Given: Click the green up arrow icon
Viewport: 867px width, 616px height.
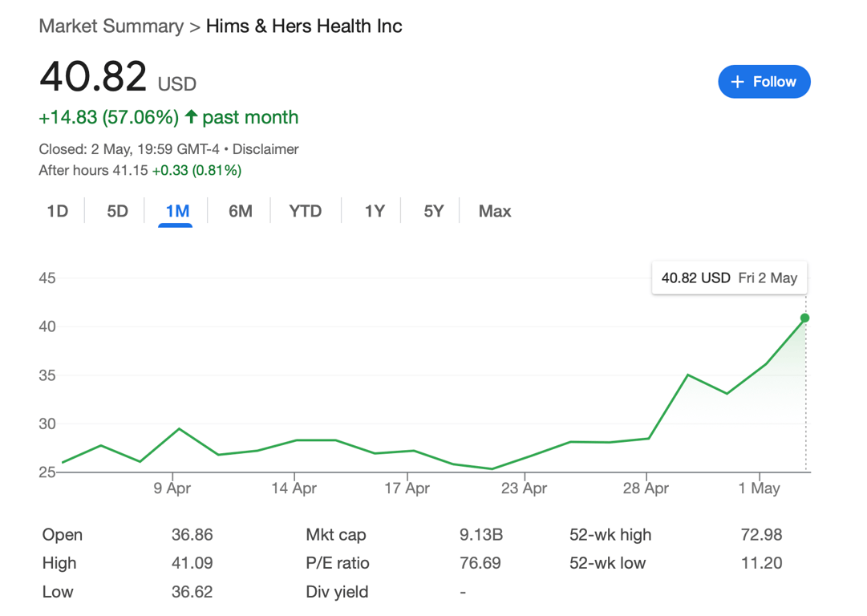Looking at the screenshot, I should point(191,117).
